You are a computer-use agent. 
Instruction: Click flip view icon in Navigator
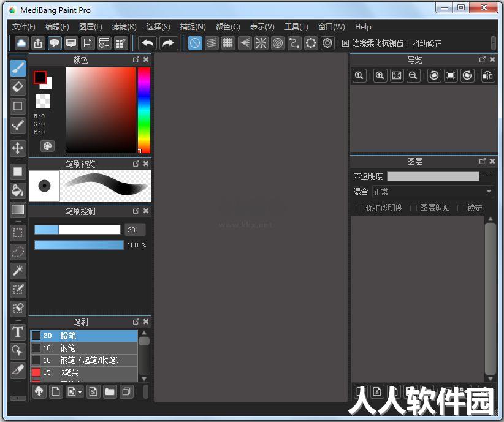(488, 76)
